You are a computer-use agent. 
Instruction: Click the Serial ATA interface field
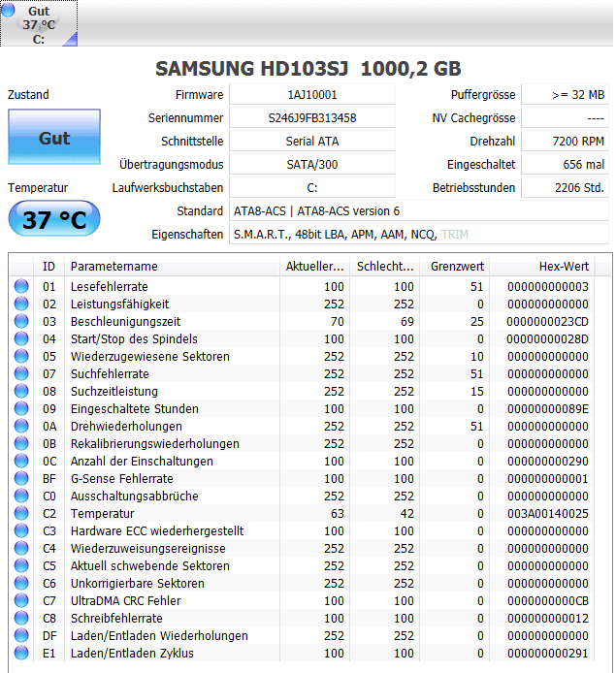[312, 141]
